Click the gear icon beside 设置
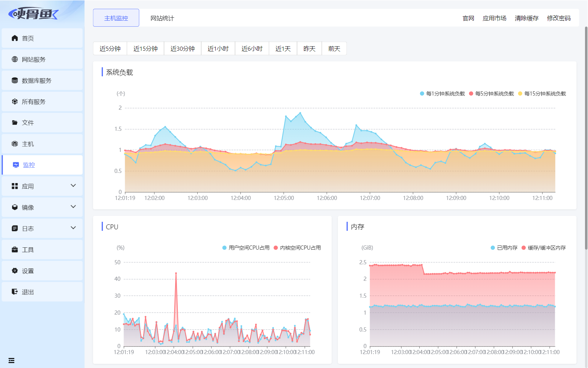 (x=15, y=271)
